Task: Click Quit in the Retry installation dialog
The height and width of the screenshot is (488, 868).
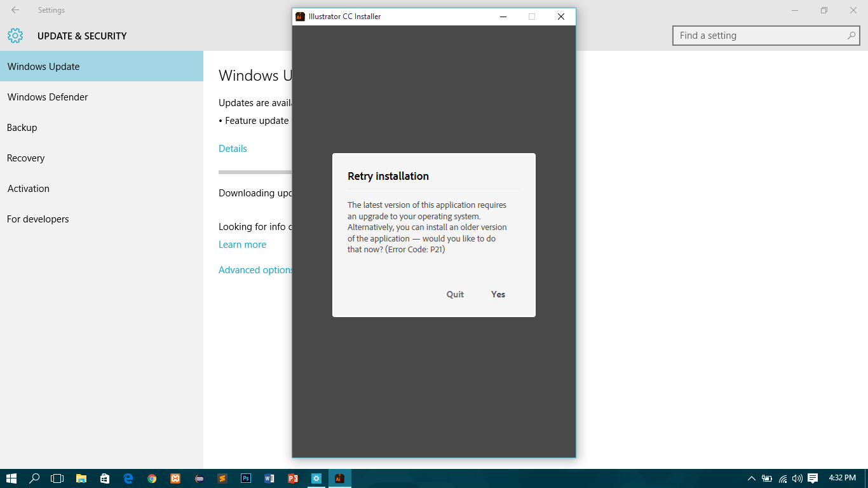Action: [455, 294]
